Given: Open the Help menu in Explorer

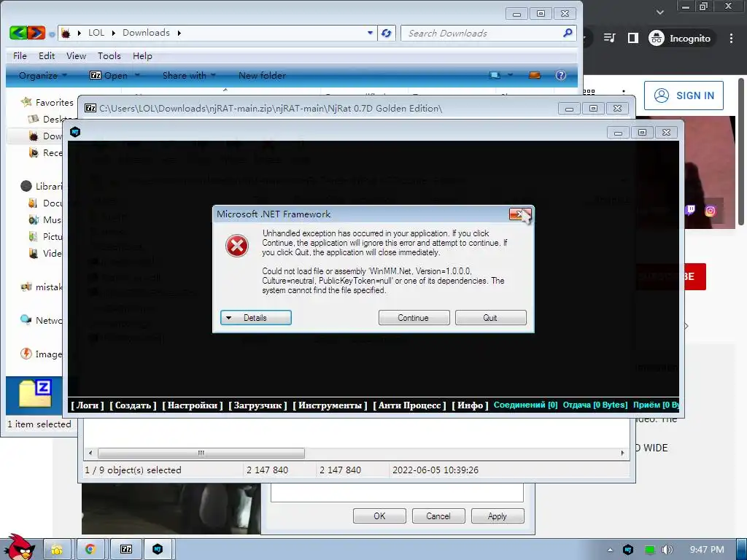Looking at the screenshot, I should tap(142, 55).
